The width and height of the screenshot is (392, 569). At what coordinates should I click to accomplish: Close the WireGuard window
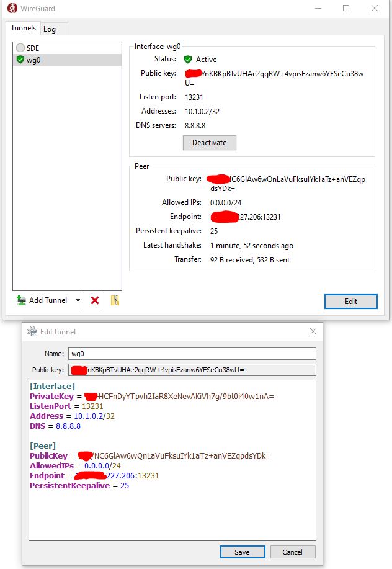(375, 8)
